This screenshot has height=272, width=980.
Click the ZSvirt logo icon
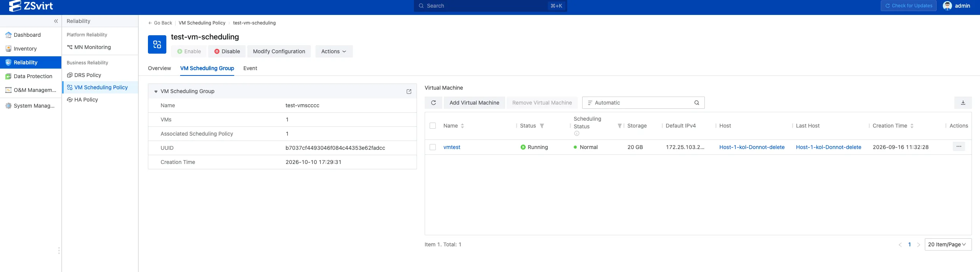15,6
